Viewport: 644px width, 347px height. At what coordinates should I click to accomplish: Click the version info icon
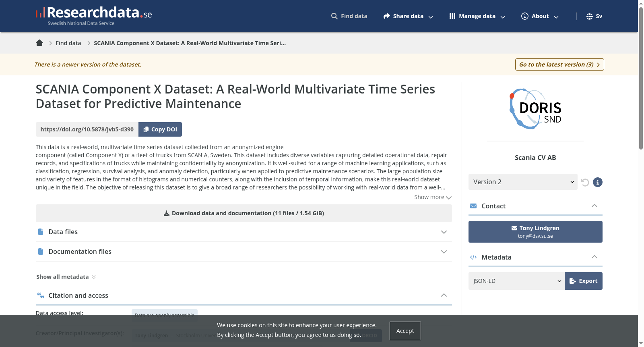[x=598, y=182]
